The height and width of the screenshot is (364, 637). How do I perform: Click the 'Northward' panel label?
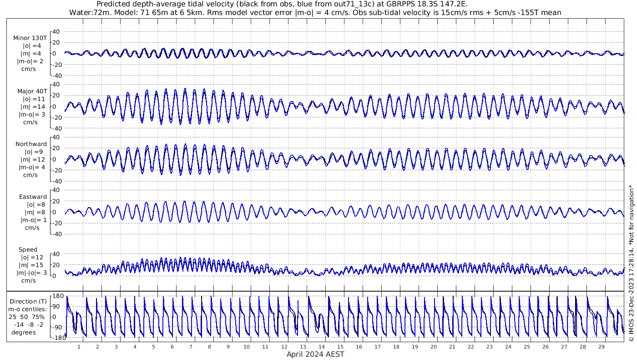[31, 144]
